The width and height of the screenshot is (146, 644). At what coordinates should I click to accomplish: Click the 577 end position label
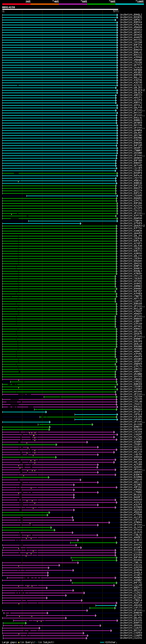pos(115,11)
